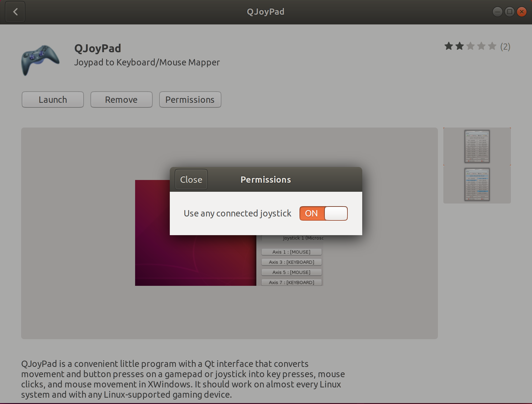Image resolution: width=532 pixels, height=404 pixels.
Task: Click the fifth rating star
Action: click(492, 46)
